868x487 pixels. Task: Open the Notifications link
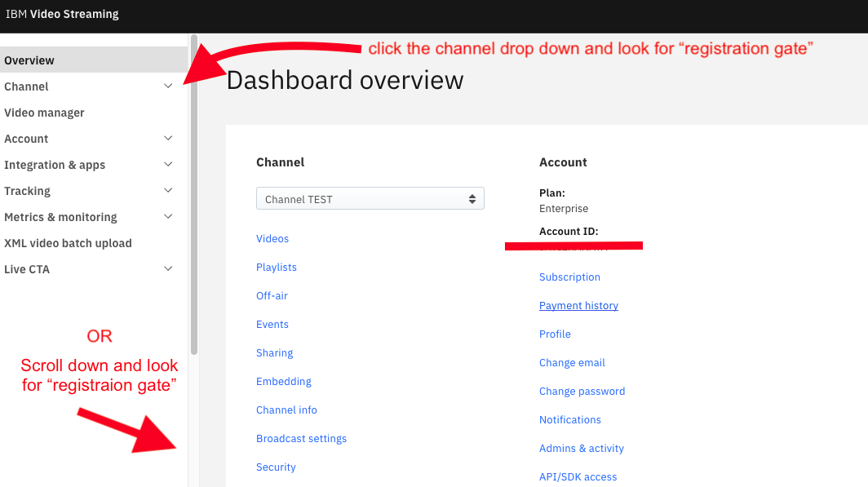click(x=570, y=420)
